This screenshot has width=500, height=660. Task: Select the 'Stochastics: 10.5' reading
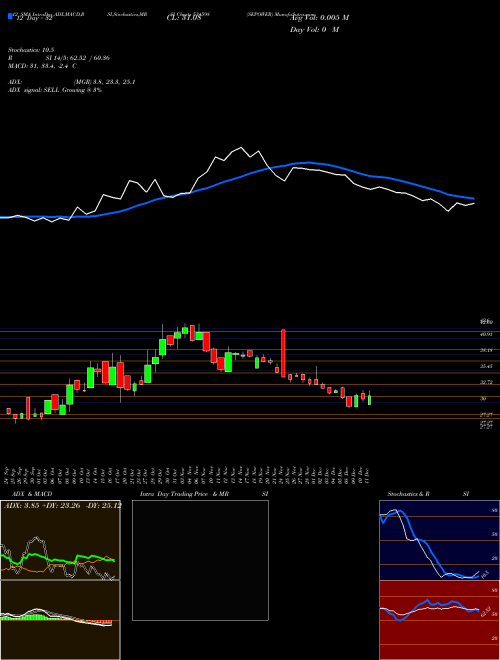[x=31, y=50]
